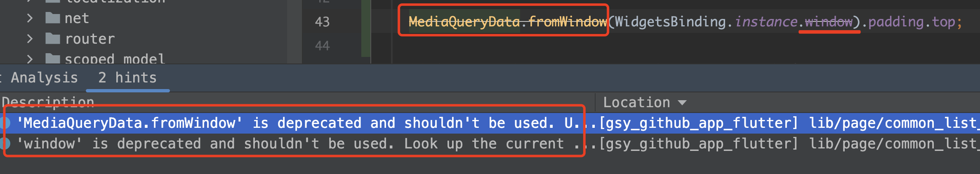Expand the net folder chevron

point(30,18)
